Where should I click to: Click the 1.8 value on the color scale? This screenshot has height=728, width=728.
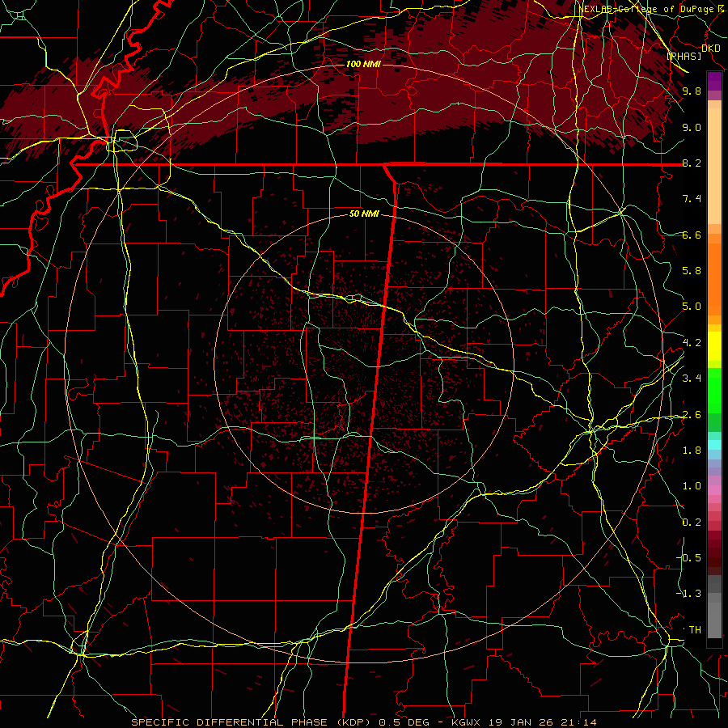coord(692,451)
